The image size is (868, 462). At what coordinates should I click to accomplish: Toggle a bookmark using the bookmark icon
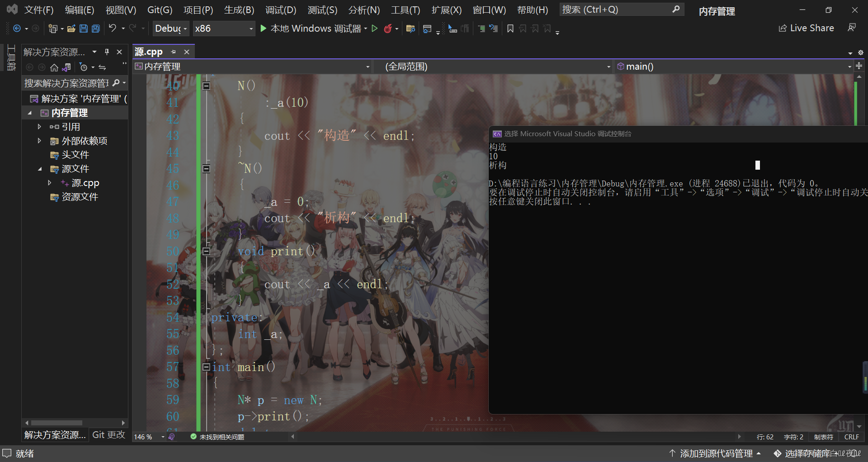coord(510,29)
